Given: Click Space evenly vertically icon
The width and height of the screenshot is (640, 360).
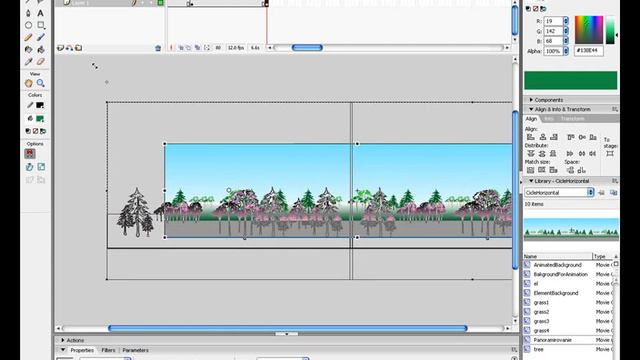Looking at the screenshot, I should click(x=570, y=170).
